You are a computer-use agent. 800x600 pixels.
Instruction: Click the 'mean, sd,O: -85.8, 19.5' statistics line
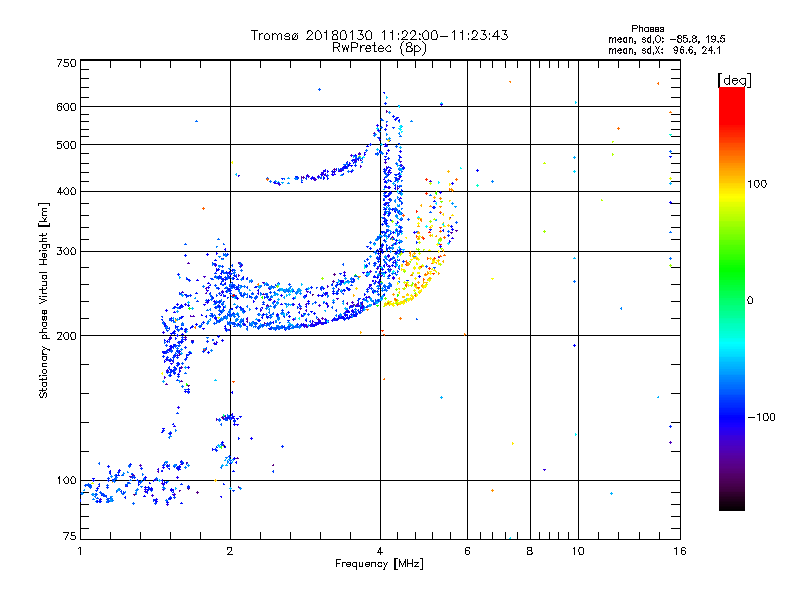666,39
